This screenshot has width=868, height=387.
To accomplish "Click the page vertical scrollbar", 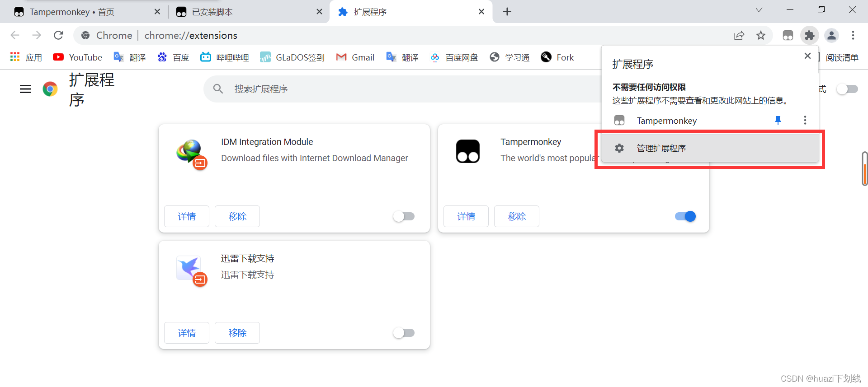I will (x=864, y=168).
